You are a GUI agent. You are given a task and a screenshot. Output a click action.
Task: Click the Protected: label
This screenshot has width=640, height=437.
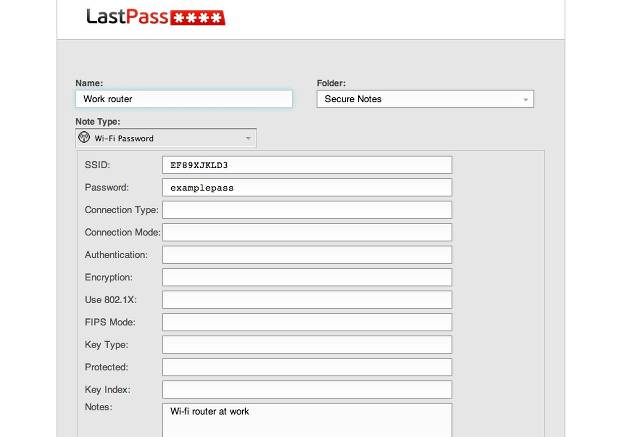pyautogui.click(x=106, y=367)
